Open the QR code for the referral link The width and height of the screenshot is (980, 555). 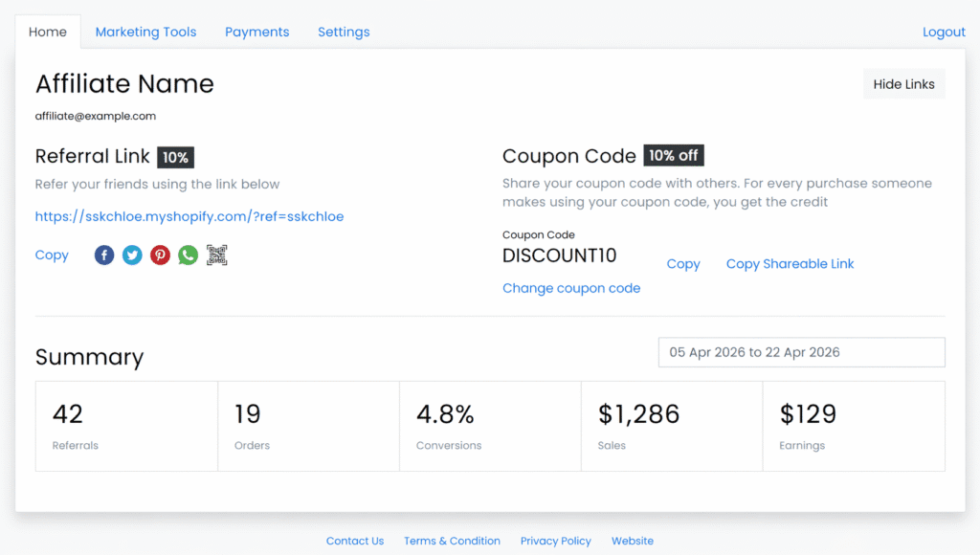[216, 255]
